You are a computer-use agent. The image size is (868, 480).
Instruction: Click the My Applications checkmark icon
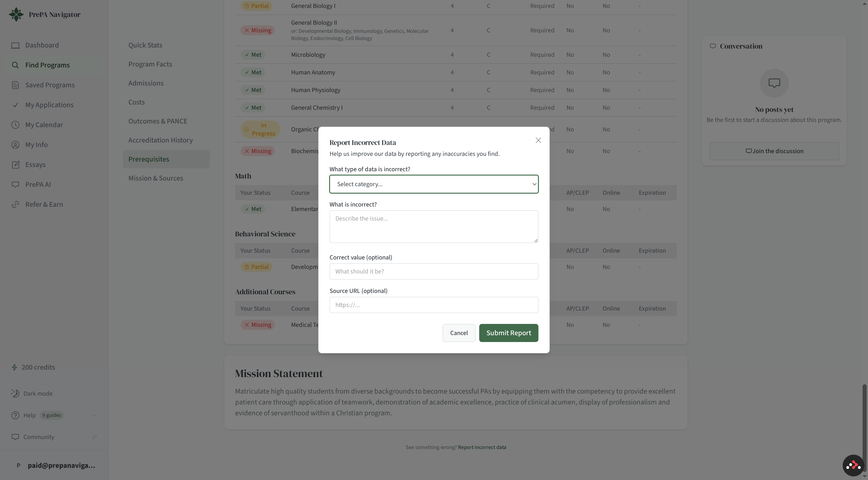coord(15,105)
